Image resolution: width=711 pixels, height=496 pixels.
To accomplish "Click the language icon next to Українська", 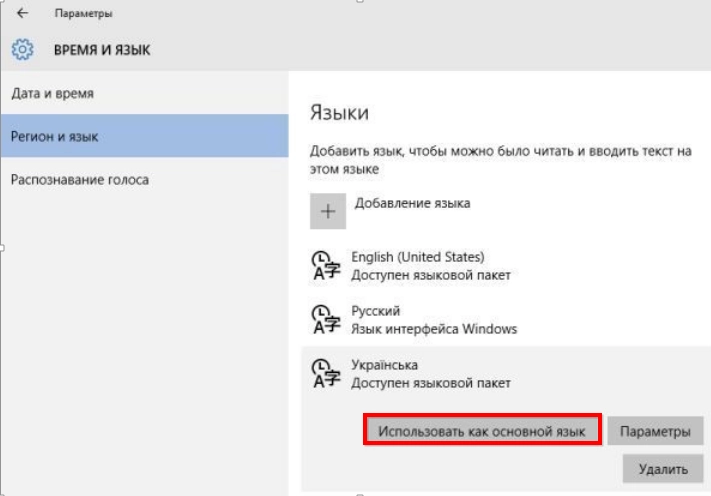I will 326,373.
